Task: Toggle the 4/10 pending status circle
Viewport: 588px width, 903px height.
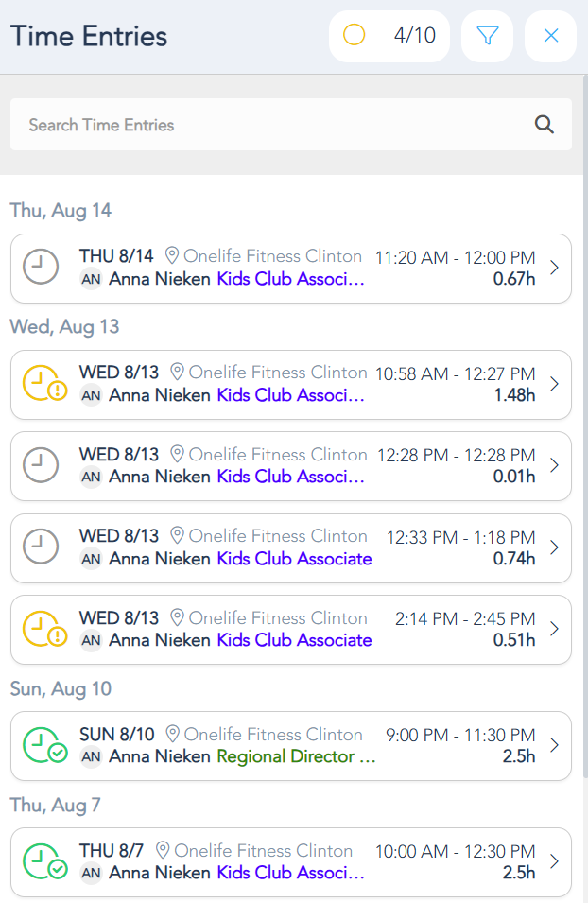Action: point(355,36)
